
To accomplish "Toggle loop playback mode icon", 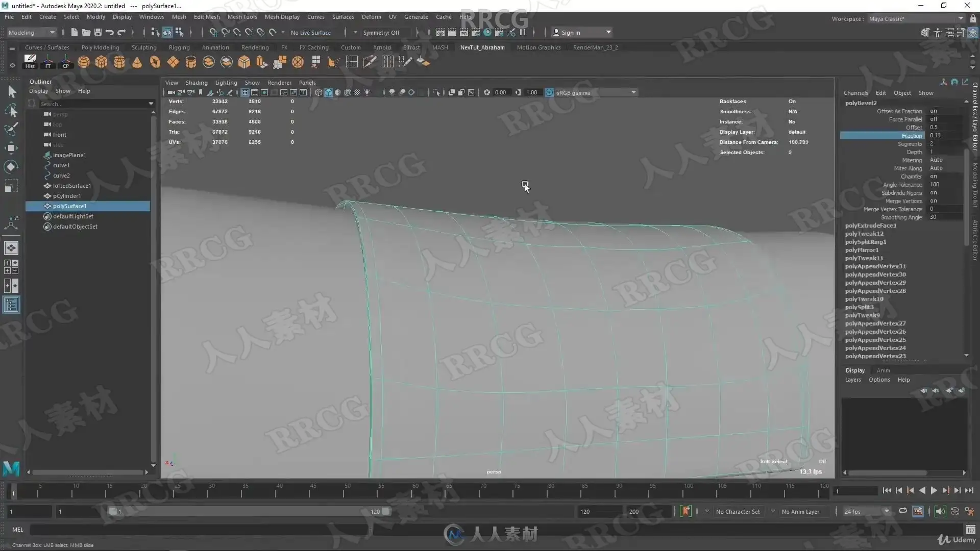I will click(x=902, y=511).
